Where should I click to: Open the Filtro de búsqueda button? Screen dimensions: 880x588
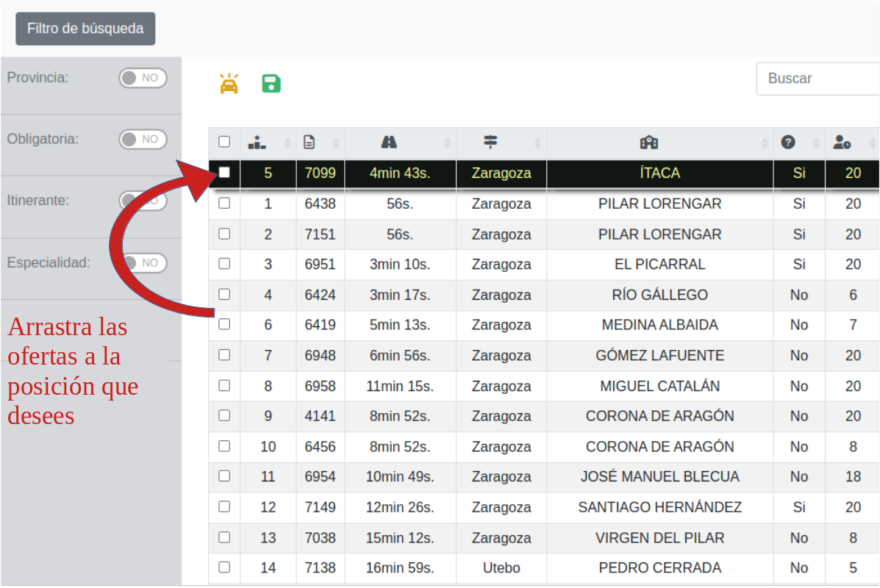pos(85,29)
